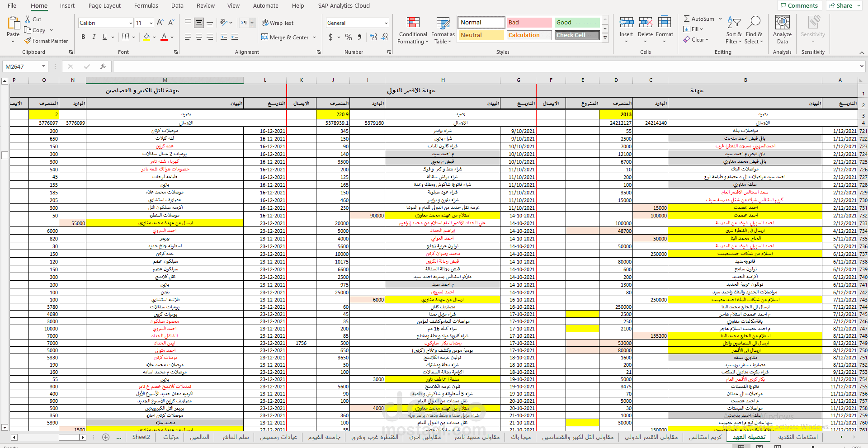This screenshot has height=448, width=868.
Task: Toggle Italic formatting
Action: tap(94, 37)
